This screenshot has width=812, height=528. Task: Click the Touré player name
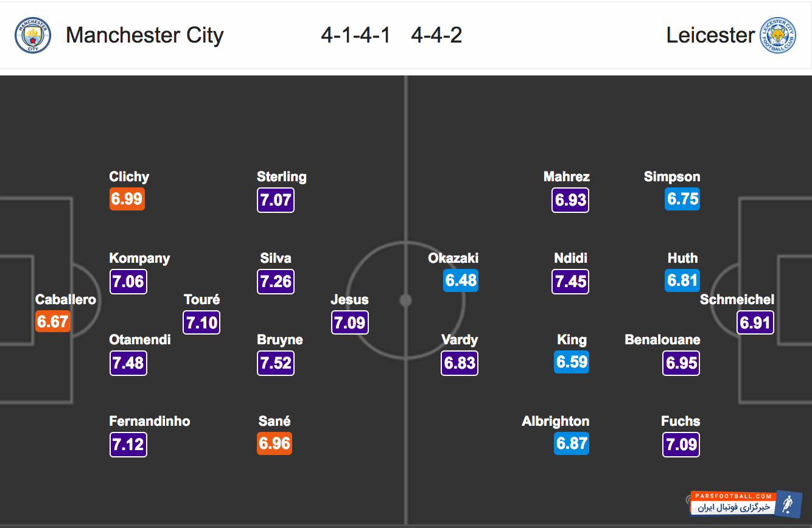[x=201, y=299]
